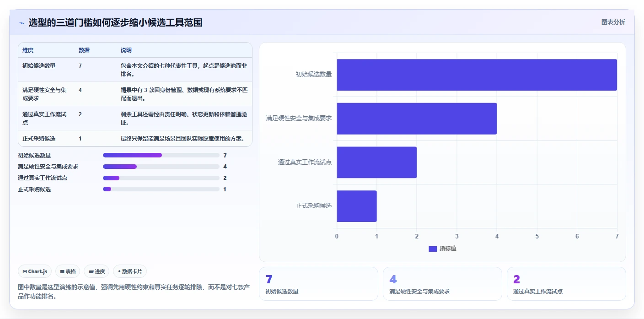Click the table description starting 剩余工具还需经由
Screen dimensions: 644x319
pyautogui.click(x=184, y=118)
